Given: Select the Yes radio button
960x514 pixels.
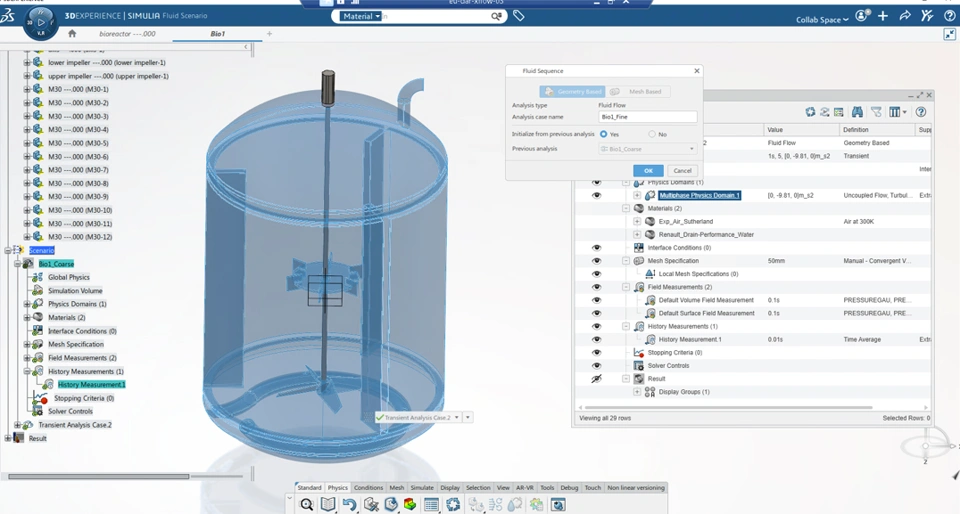Looking at the screenshot, I should (x=604, y=134).
